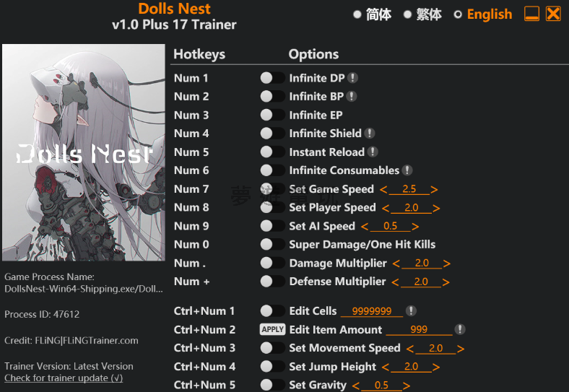Screen dimensions: 569x392
Task: Click the info icon beside Infinite BP
Action: point(351,96)
